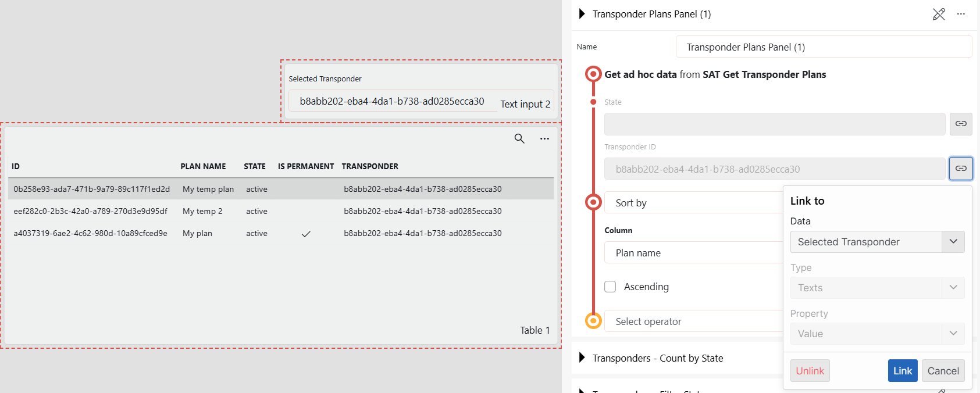
Task: Open the table's three-dot options menu
Action: pos(544,138)
